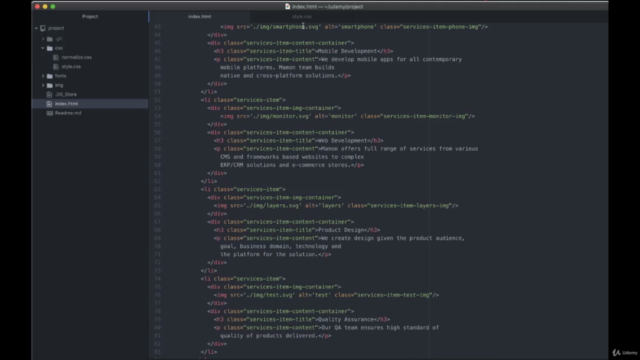The height and width of the screenshot is (360, 640).
Task: Expand the .git folder arrow
Action: 43,39
